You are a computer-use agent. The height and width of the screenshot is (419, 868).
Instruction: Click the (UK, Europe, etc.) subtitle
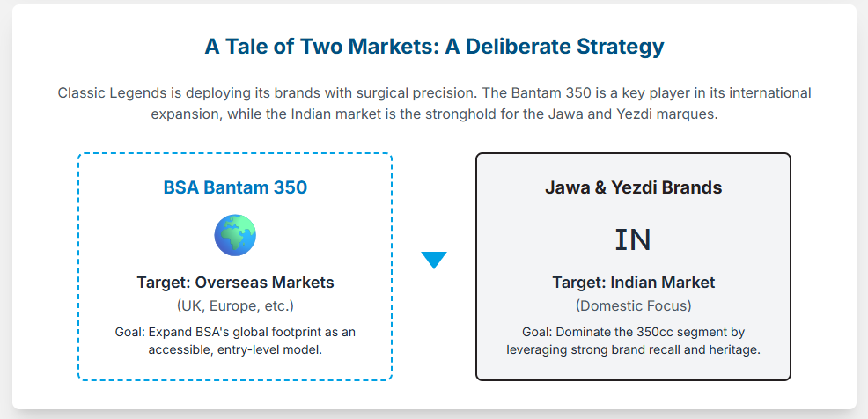(235, 305)
